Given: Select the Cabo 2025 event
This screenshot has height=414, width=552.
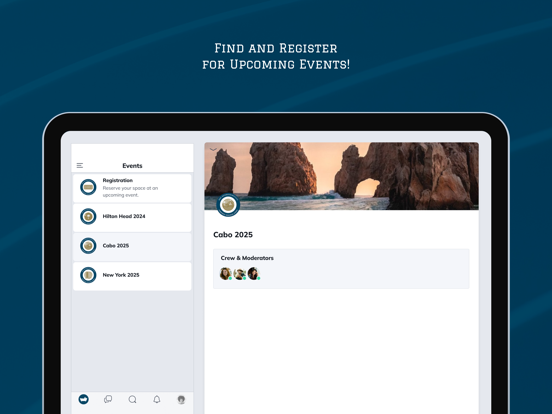Looking at the screenshot, I should [132, 246].
